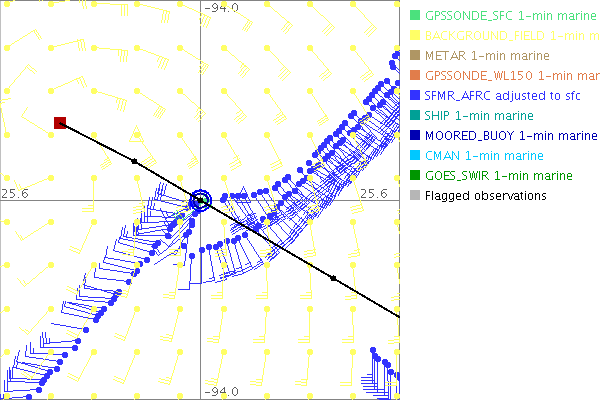Click the CMAN cyan legend swatch
The width and height of the screenshot is (600, 400).
point(414,156)
